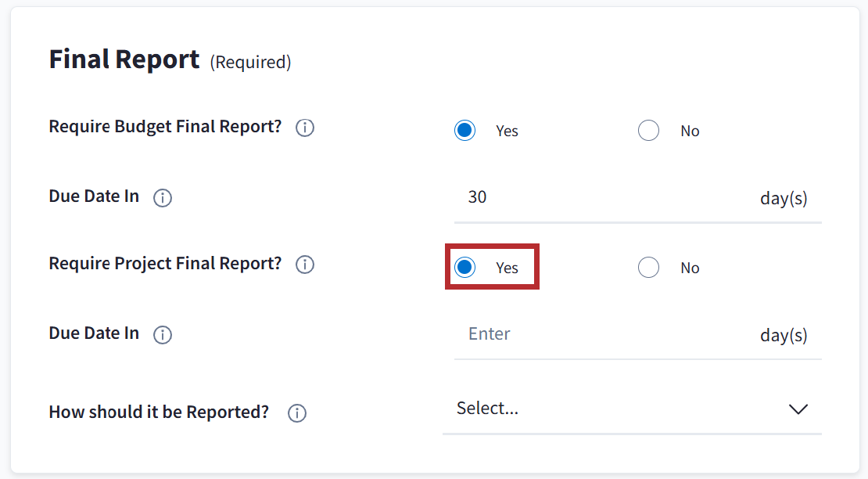Click day(s) suffix beside the 30 value
This screenshot has width=868, height=479.
[784, 198]
